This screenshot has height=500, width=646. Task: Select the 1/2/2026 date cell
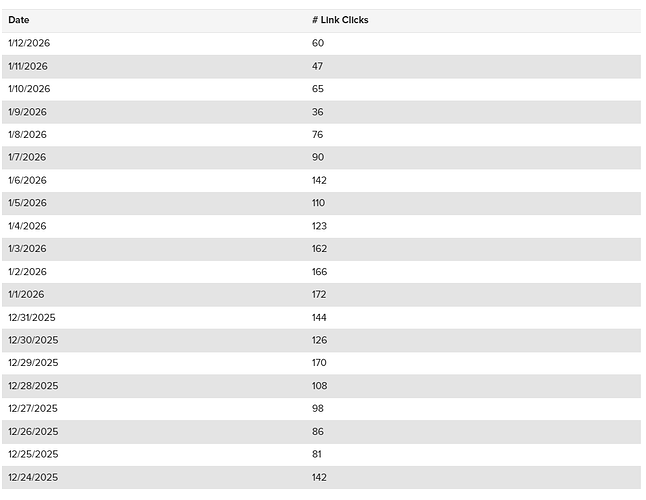coord(27,271)
